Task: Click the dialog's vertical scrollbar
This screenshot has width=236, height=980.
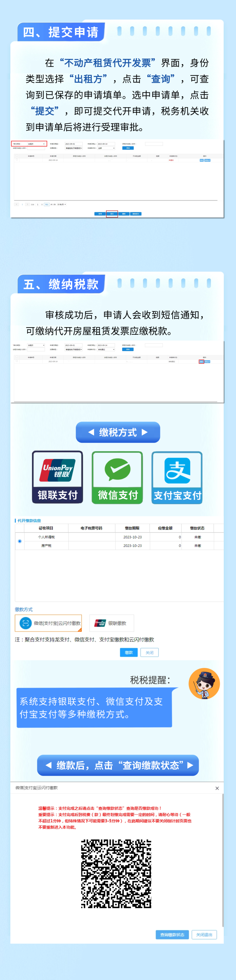Action: point(223,860)
